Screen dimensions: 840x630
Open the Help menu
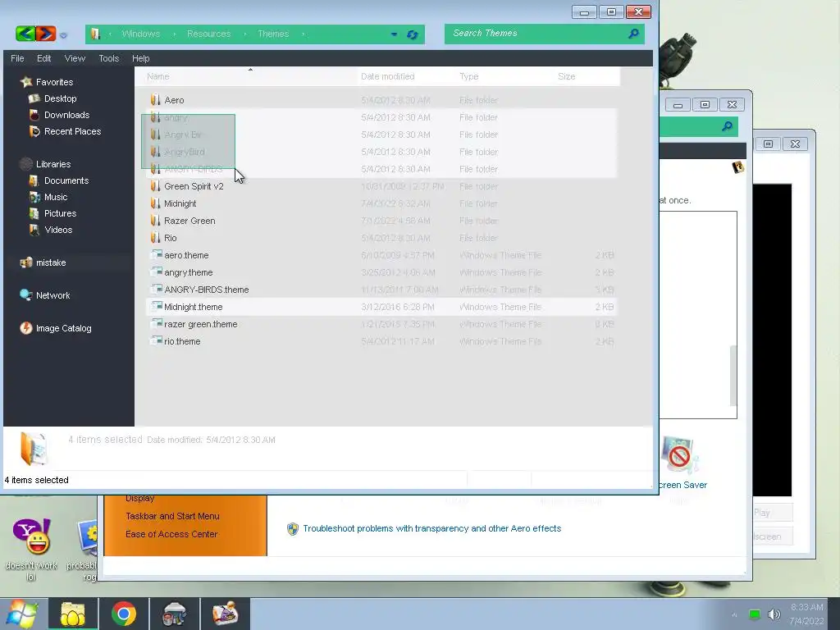point(141,58)
